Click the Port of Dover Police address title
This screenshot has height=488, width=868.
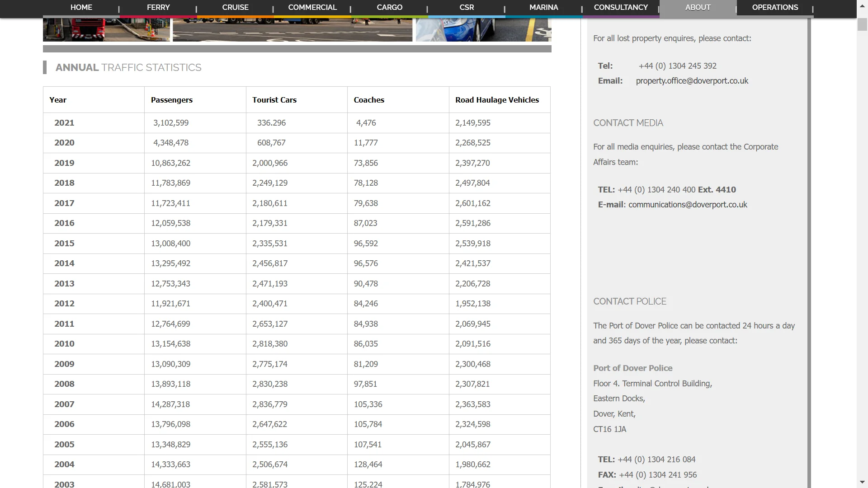point(632,368)
